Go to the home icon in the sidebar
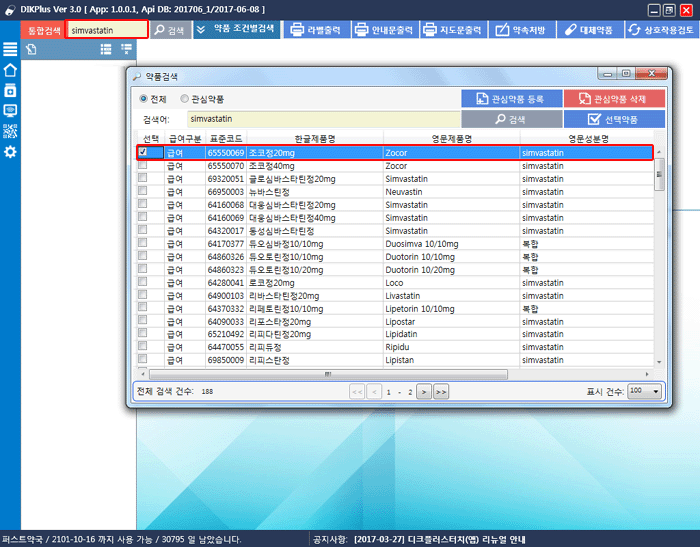This screenshot has width=700, height=547. point(10,70)
